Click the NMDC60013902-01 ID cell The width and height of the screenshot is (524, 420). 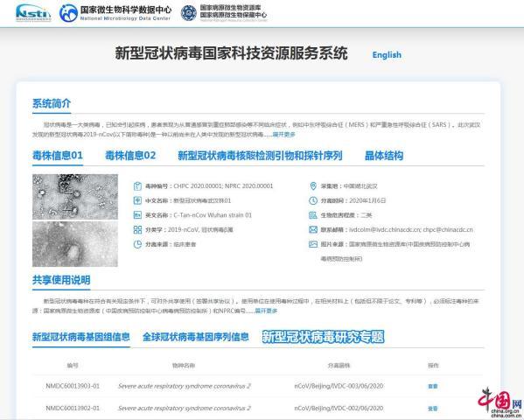pyautogui.click(x=73, y=409)
